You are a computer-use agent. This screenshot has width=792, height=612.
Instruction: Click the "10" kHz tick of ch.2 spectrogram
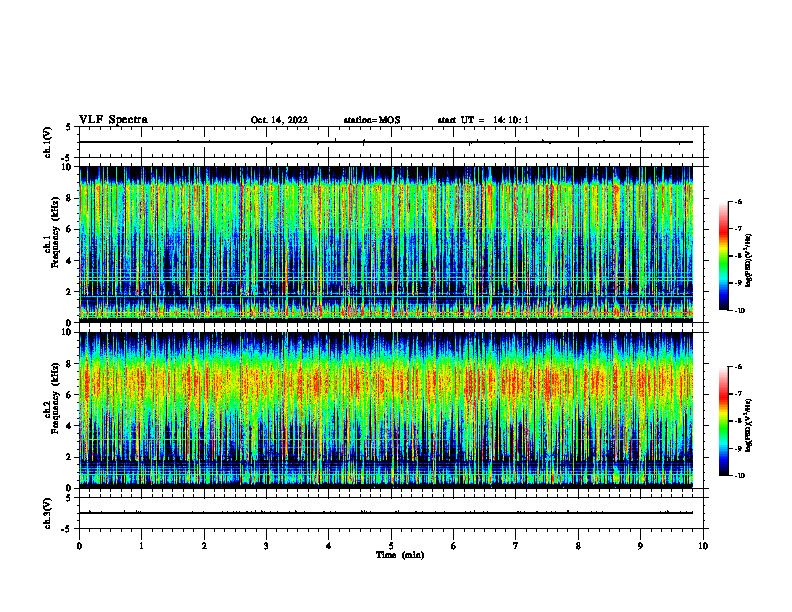coord(68,332)
